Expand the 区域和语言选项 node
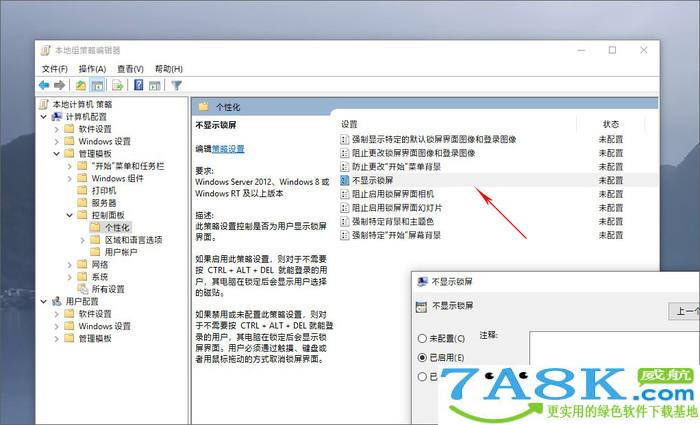This screenshot has width=700, height=425. [83, 240]
